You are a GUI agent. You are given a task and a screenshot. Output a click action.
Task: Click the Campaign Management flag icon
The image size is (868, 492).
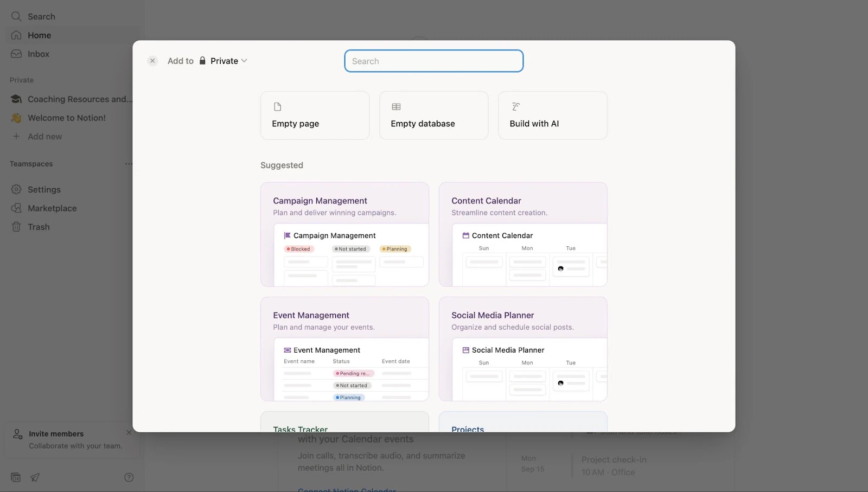click(x=288, y=235)
